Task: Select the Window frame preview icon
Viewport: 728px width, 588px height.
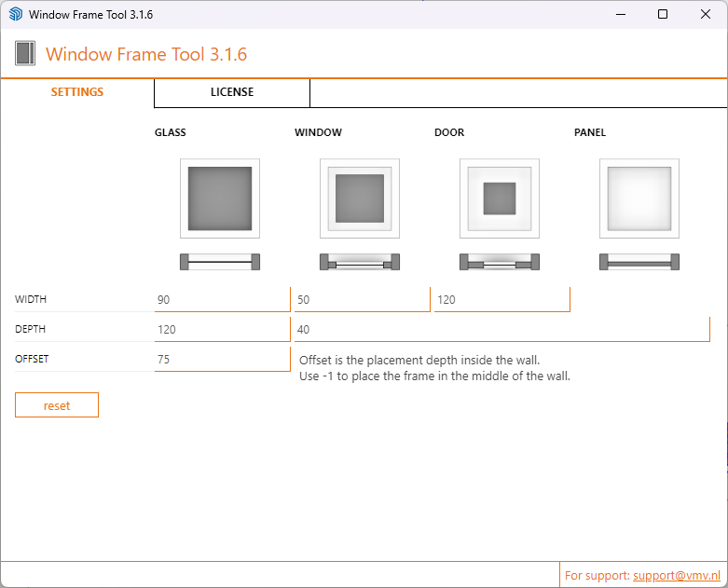Action: [x=360, y=198]
